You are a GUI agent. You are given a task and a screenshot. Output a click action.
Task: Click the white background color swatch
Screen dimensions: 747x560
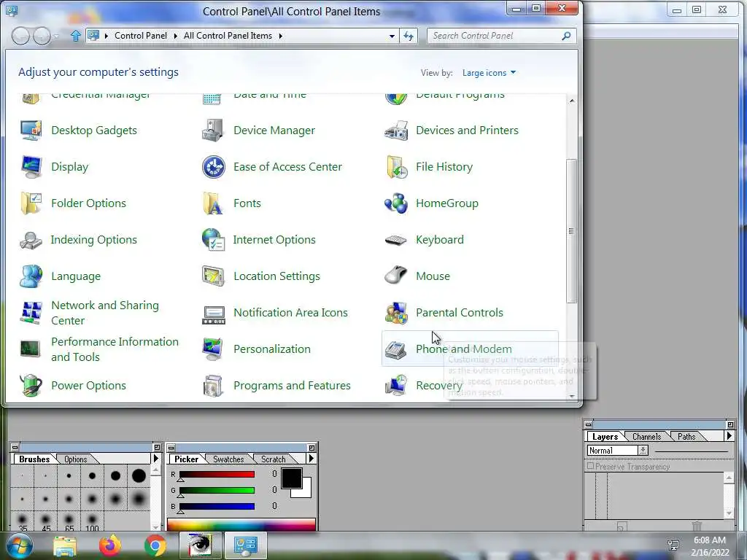click(x=305, y=492)
